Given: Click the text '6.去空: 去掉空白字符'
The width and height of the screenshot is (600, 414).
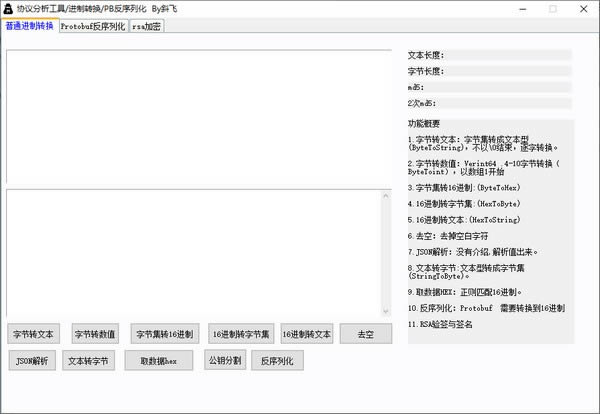Looking at the screenshot, I should [x=448, y=236].
